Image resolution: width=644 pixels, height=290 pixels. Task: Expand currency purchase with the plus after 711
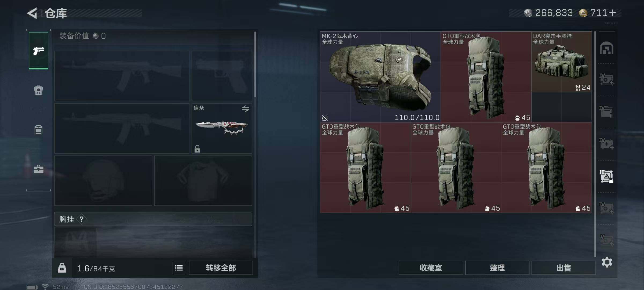click(x=613, y=13)
